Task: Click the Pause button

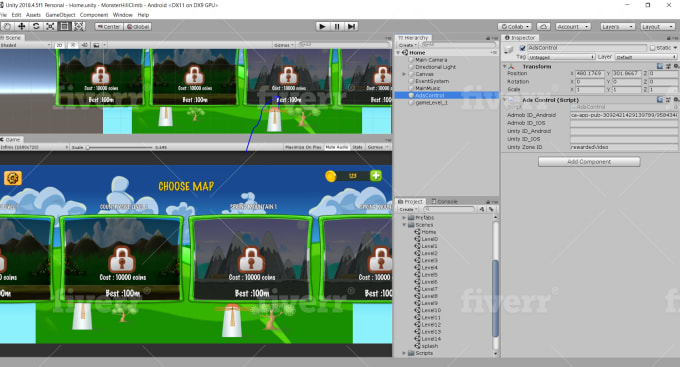Action: 337,26
